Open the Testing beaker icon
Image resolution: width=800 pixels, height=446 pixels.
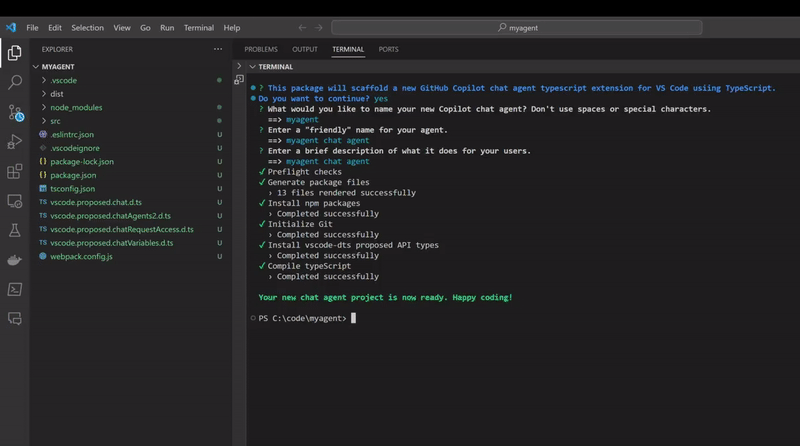pos(14,231)
